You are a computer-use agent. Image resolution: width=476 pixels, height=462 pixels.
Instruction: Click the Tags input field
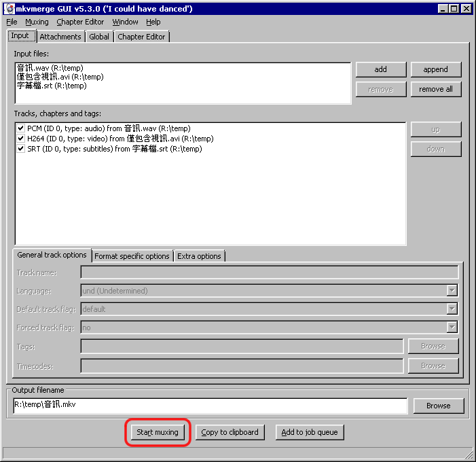point(242,346)
